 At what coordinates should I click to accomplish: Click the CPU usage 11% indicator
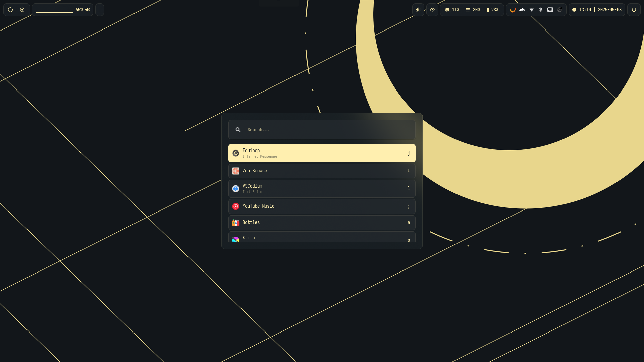tap(452, 10)
